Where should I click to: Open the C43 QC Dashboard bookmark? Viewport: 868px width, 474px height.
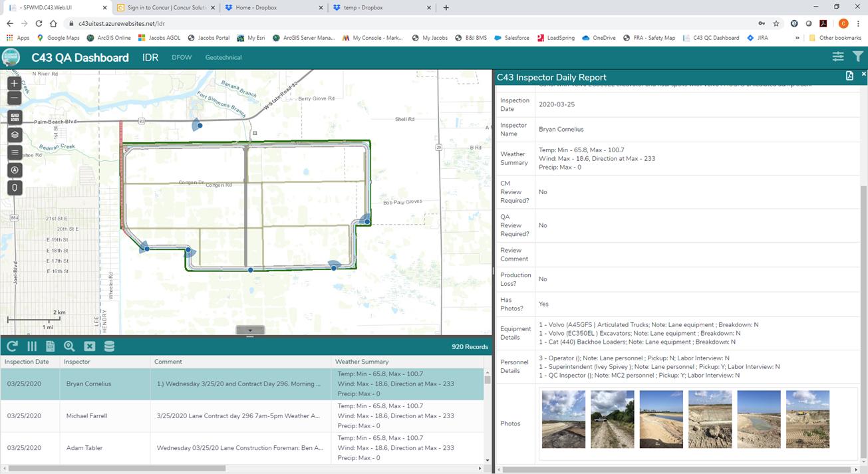point(712,38)
